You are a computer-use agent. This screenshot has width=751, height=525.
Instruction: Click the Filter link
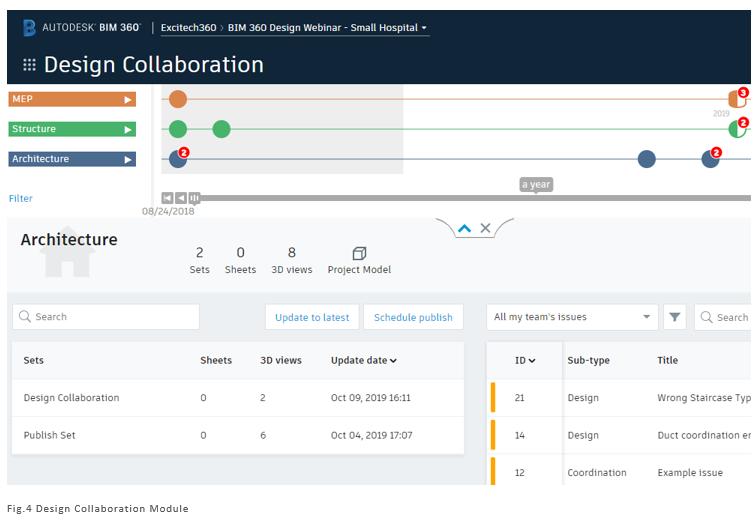pyautogui.click(x=21, y=198)
